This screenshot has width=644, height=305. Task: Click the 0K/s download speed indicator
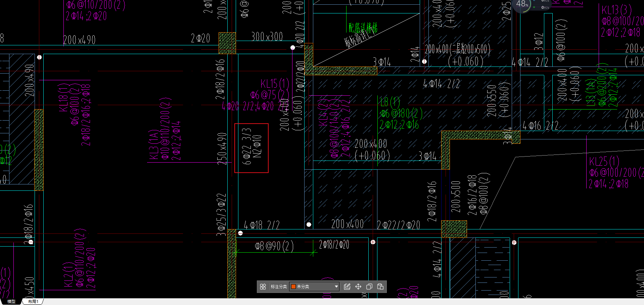tap(545, 7)
